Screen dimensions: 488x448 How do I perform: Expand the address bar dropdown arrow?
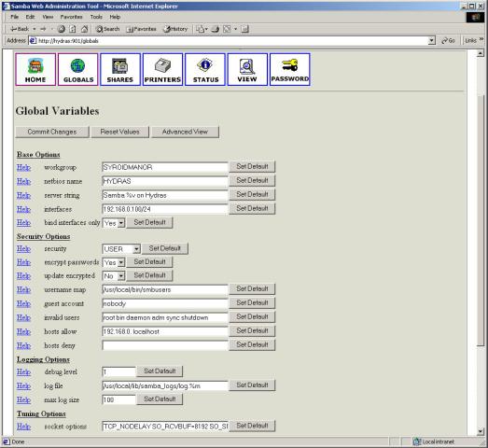tap(431, 40)
